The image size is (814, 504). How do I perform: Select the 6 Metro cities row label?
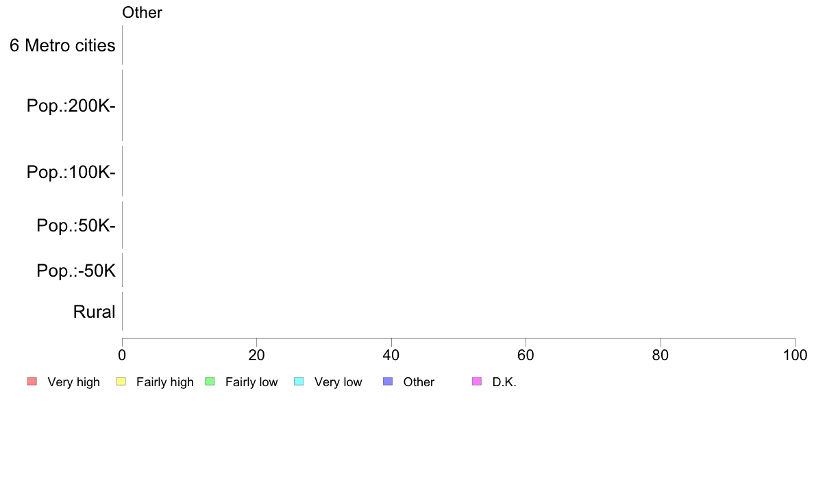tap(62, 46)
